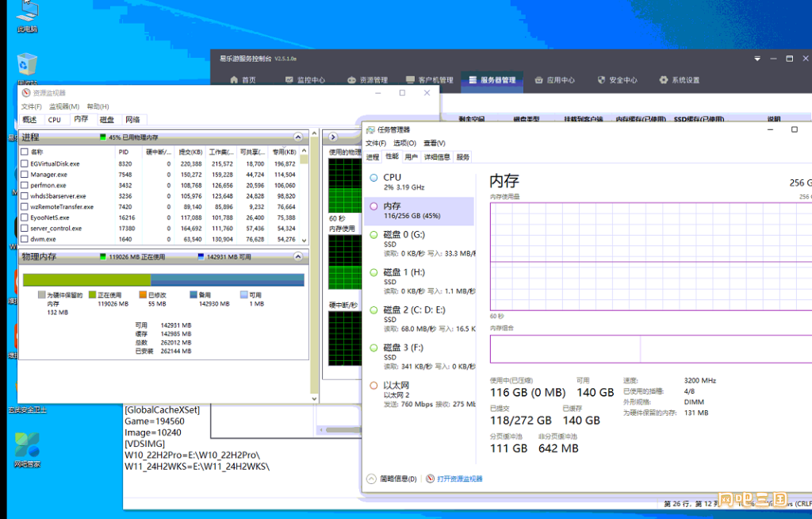Open 系统设置 gear icon in the console

tap(664, 80)
